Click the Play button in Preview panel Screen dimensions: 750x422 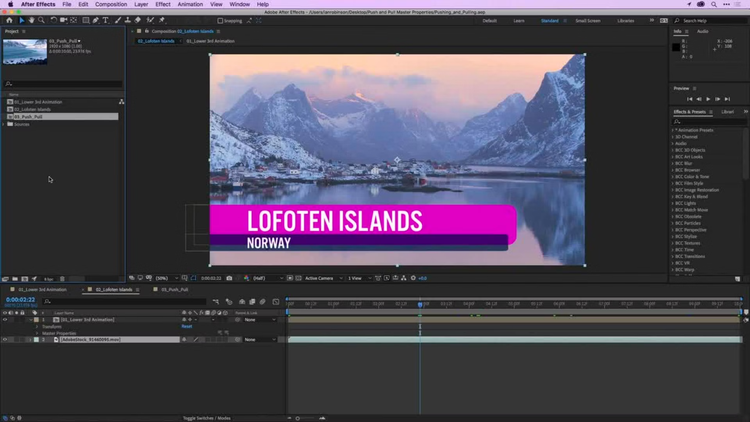click(x=708, y=99)
